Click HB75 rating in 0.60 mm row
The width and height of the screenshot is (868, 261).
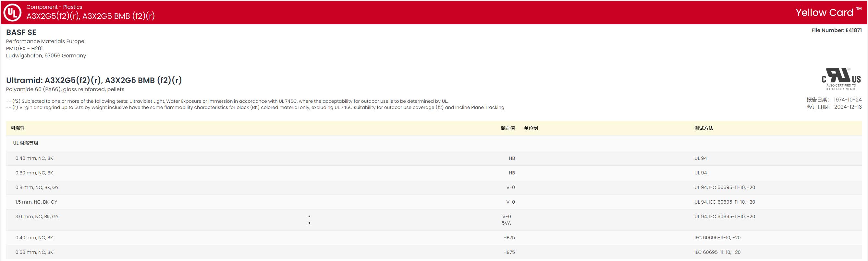coord(509,252)
